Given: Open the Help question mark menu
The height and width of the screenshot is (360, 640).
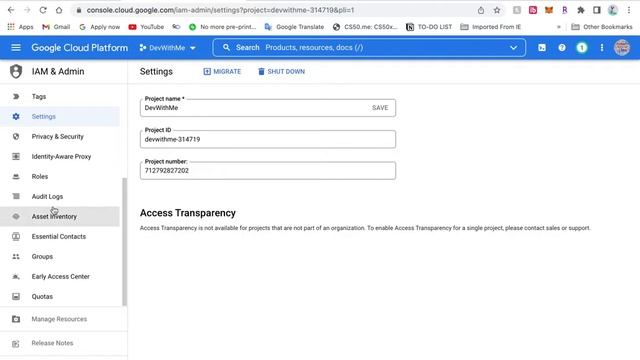Looking at the screenshot, I should click(x=562, y=48).
